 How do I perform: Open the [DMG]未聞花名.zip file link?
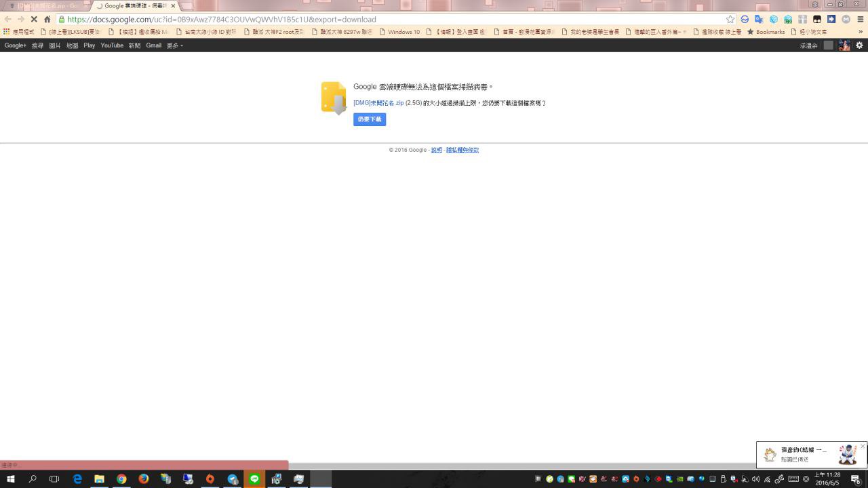378,103
